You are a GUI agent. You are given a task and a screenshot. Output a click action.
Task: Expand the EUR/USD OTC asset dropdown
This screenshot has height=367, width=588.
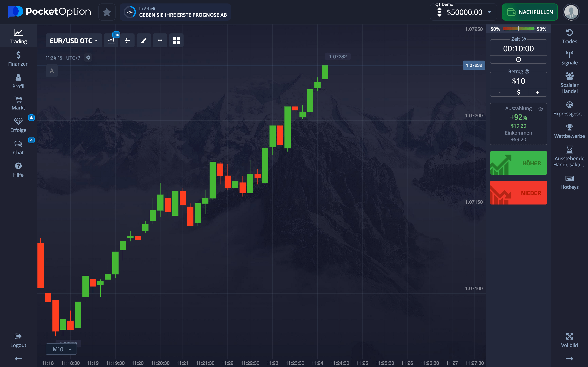[x=74, y=41]
